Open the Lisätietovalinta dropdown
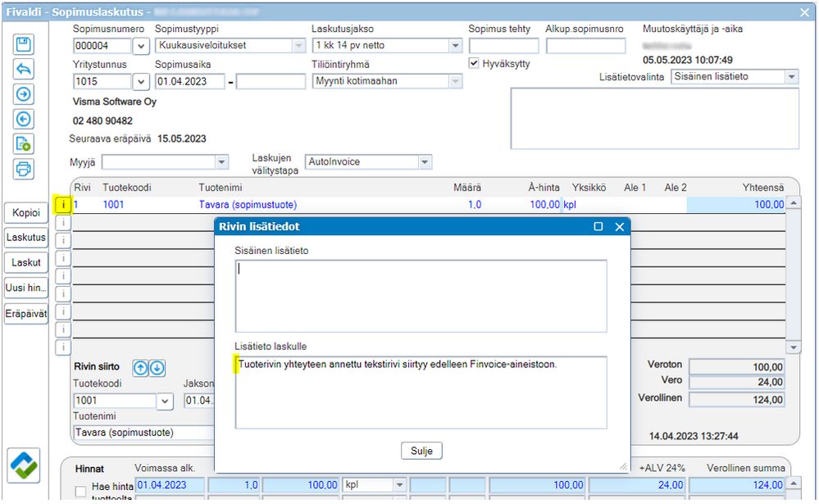819x504 pixels. tap(792, 77)
